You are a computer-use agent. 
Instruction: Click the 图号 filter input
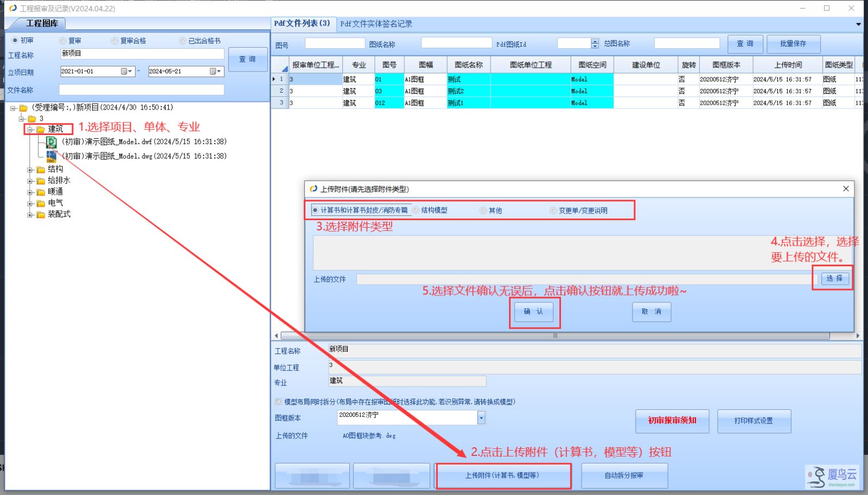(335, 43)
